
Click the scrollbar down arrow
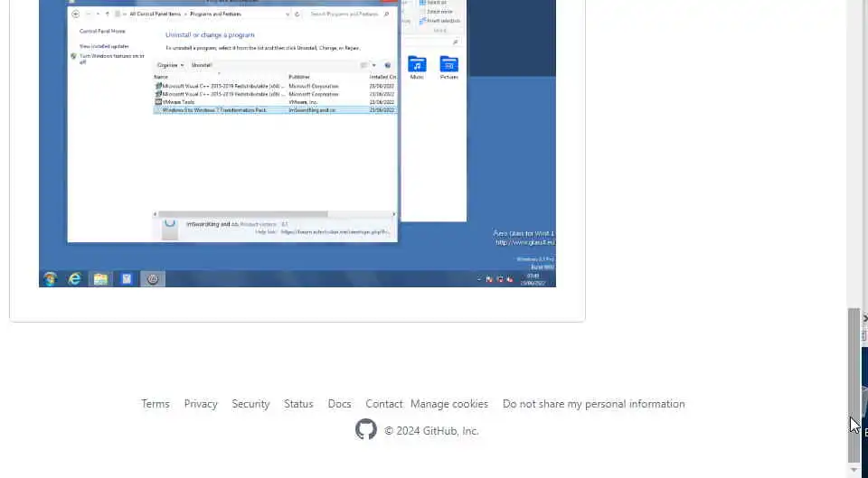coord(854,470)
